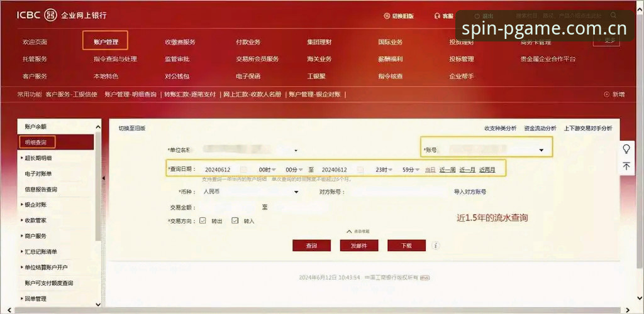This screenshot has height=314, width=644.
Task: Expand 回单管理 sidebar item
Action: click(x=34, y=299)
